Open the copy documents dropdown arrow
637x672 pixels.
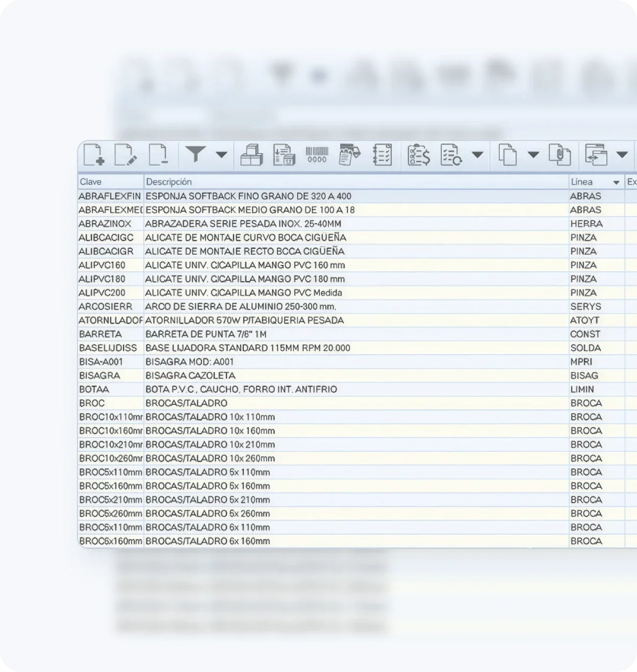pos(533,155)
